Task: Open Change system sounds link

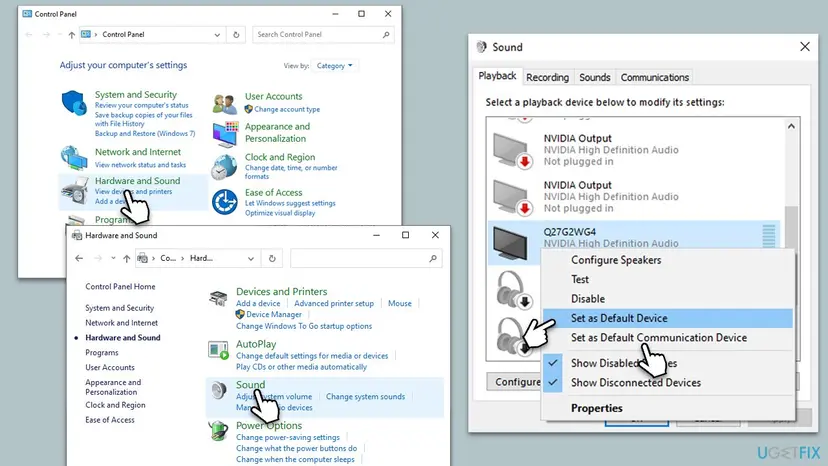Action: click(365, 396)
